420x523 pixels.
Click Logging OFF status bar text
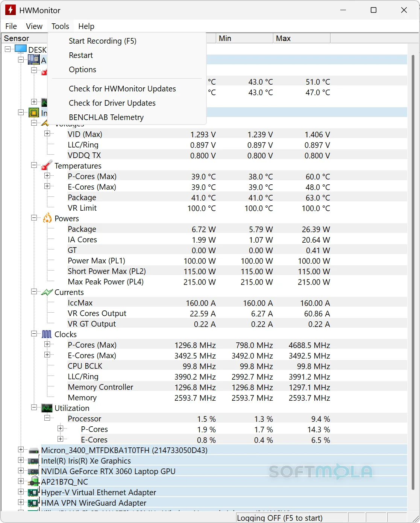280,518
